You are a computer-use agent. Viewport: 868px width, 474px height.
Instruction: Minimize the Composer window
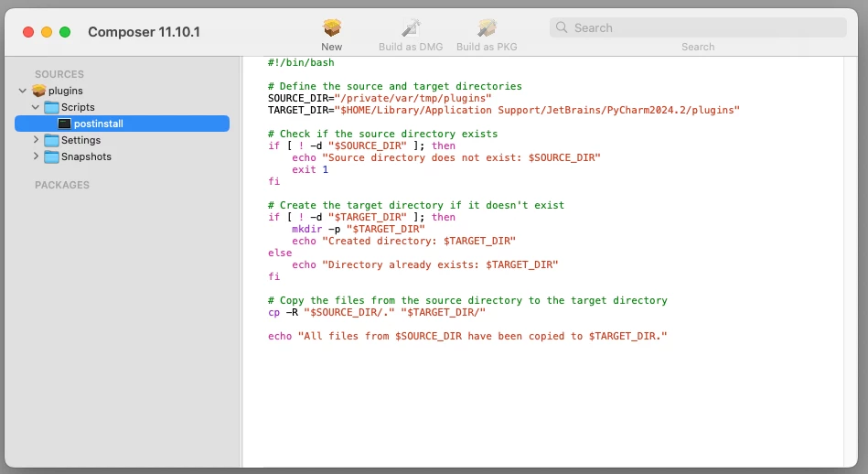pos(47,32)
